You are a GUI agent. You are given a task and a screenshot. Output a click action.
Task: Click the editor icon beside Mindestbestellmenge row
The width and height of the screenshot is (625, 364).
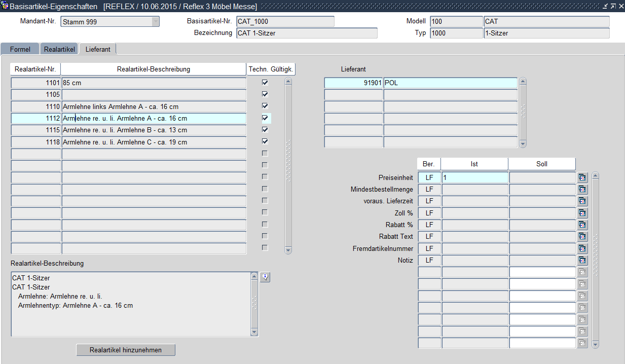(x=582, y=189)
